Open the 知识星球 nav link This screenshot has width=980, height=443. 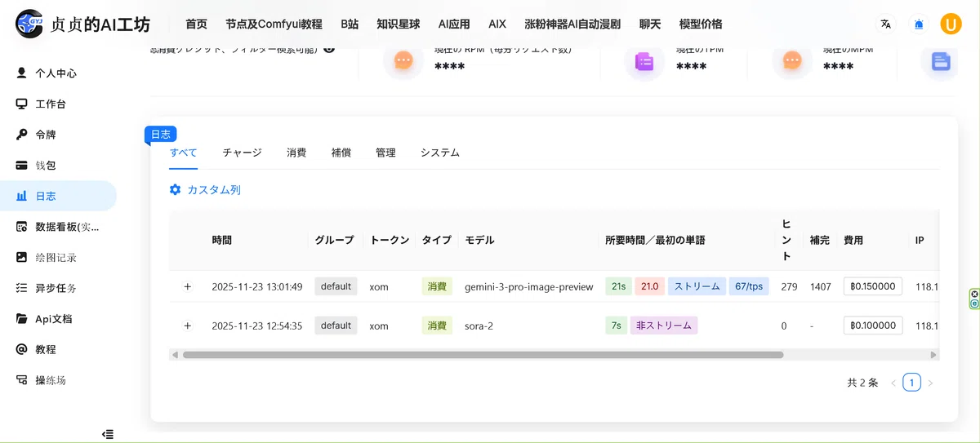tap(398, 24)
